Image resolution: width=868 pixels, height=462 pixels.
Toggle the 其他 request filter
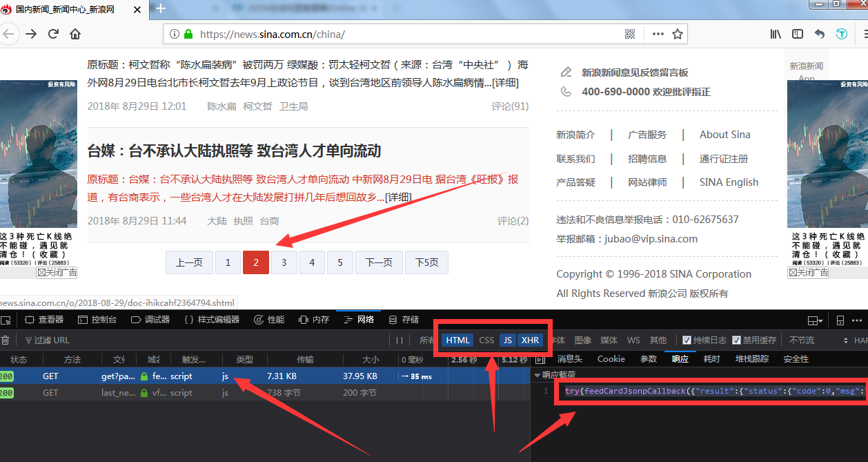pos(658,340)
